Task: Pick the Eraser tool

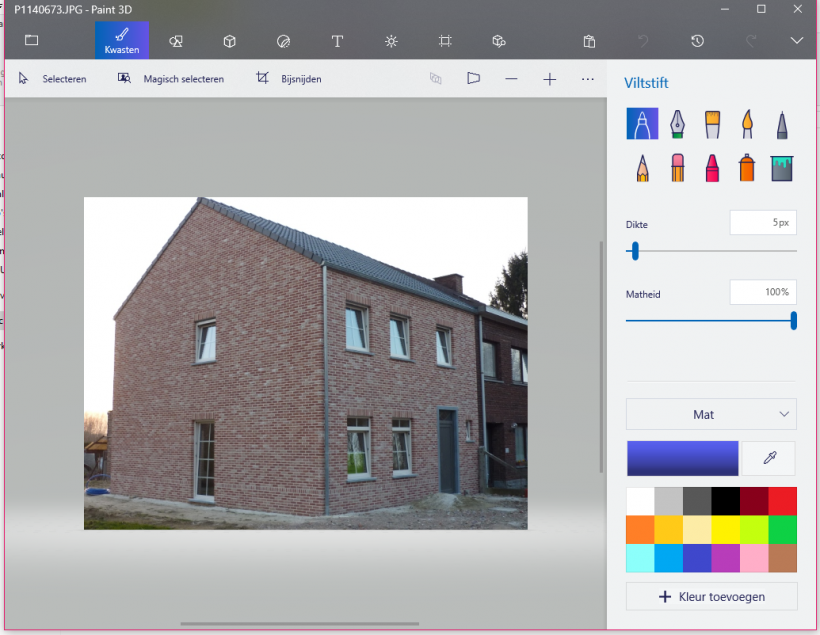Action: click(677, 167)
